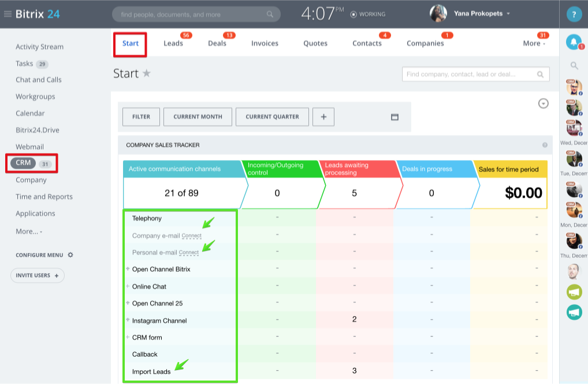Image resolution: width=588 pixels, height=384 pixels.
Task: Click the star icon next to the Start heading
Action: point(147,73)
